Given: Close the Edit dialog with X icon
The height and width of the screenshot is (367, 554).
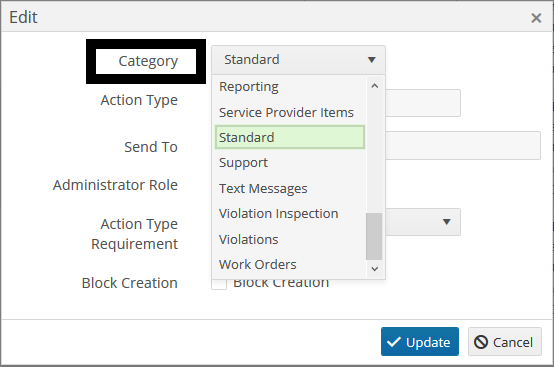Looking at the screenshot, I should click(x=536, y=18).
